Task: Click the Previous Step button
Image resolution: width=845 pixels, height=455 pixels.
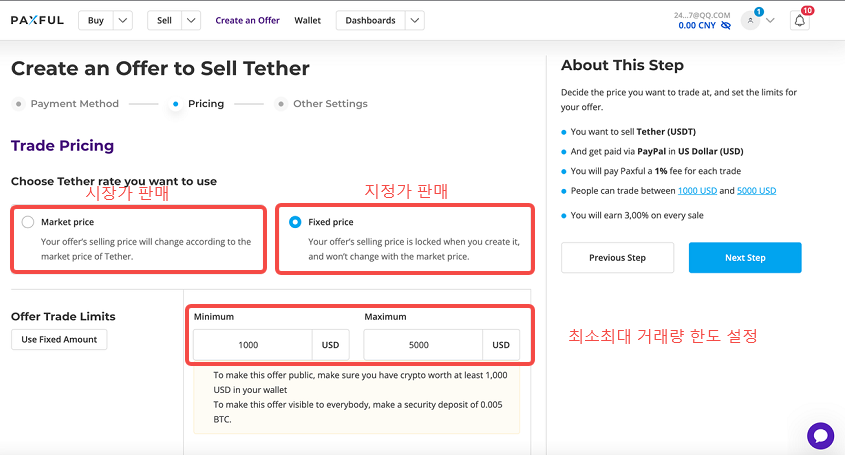Action: point(617,258)
